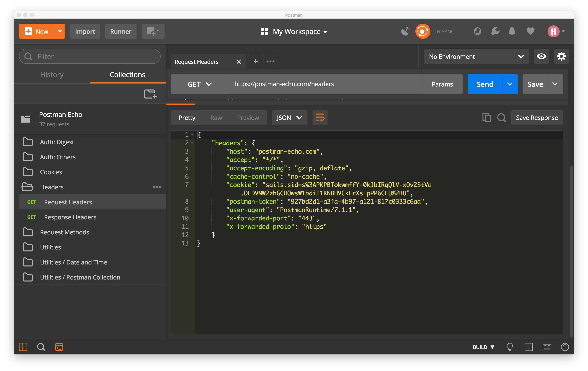Image resolution: width=588 pixels, height=371 pixels.
Task: Toggle response text wrapping
Action: click(x=320, y=118)
